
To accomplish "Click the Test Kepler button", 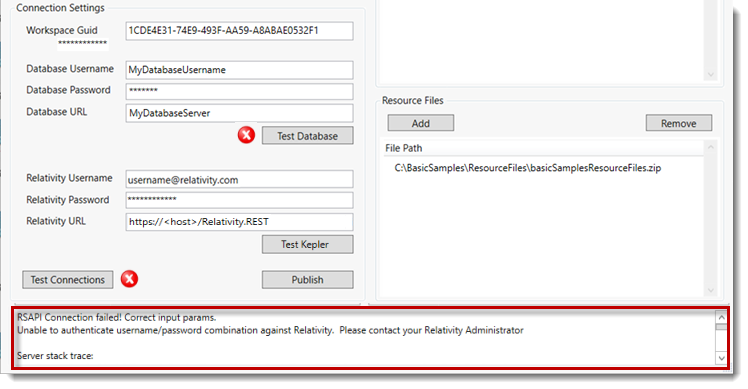I will click(308, 244).
